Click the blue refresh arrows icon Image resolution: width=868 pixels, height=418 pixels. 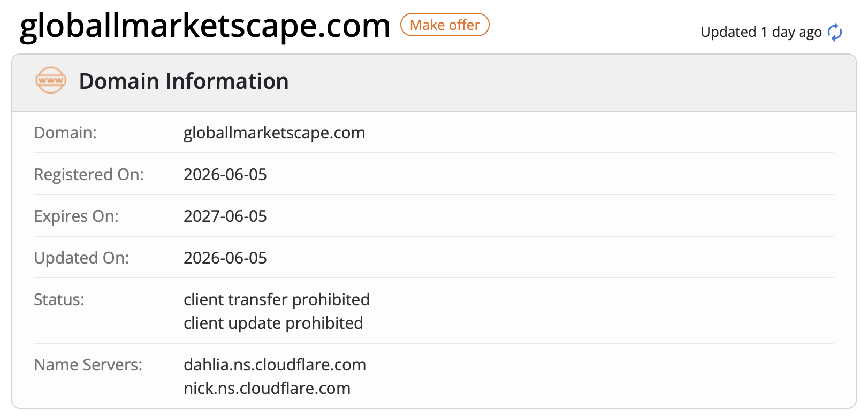(835, 33)
